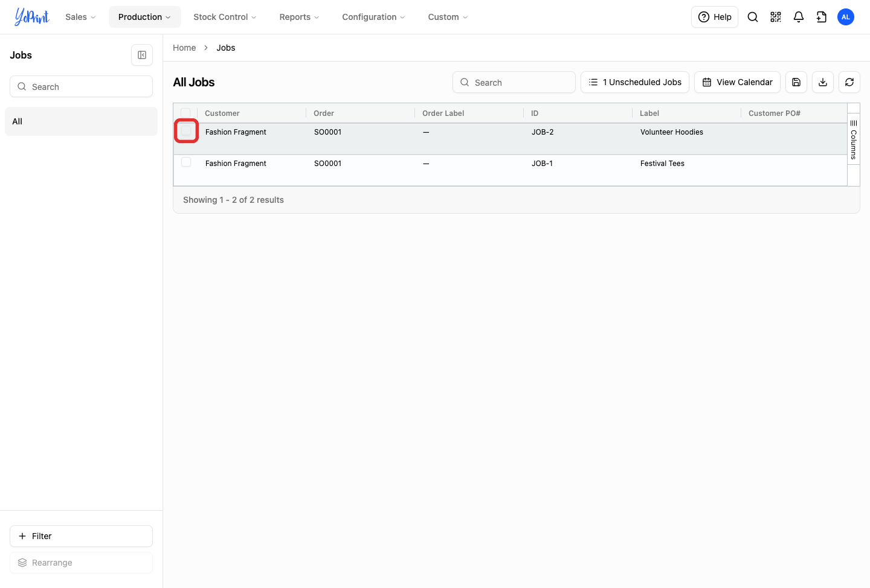
Task: Sort by the Order Label column header
Action: tap(443, 113)
